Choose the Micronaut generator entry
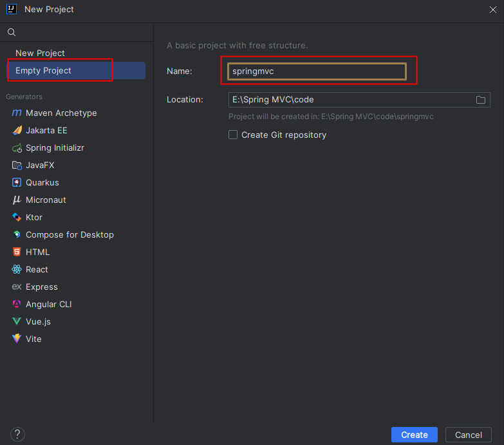Screen dimensions: 504x445 coord(45,200)
